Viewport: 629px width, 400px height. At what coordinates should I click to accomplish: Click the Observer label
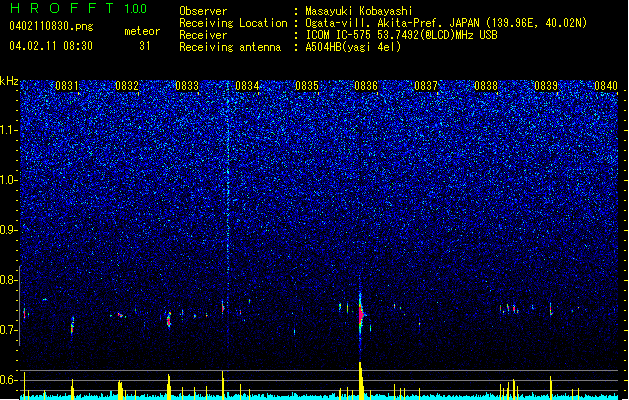[x=203, y=11]
